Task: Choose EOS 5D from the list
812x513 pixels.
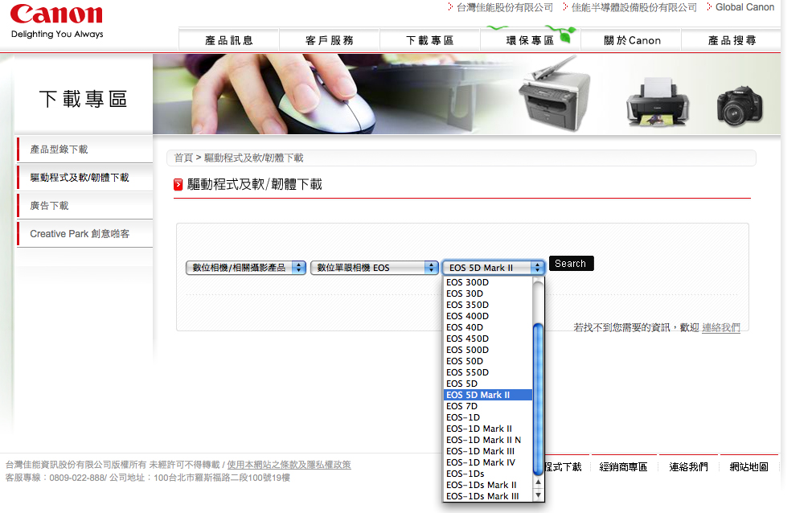Action: (x=488, y=384)
